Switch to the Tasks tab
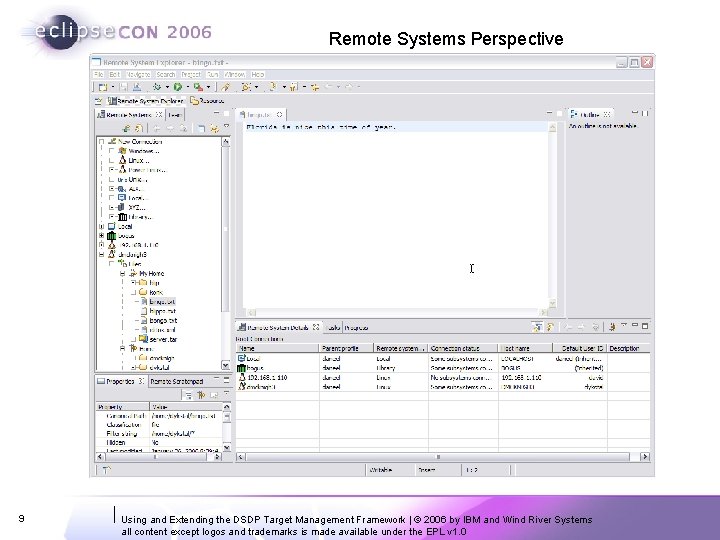 point(333,327)
